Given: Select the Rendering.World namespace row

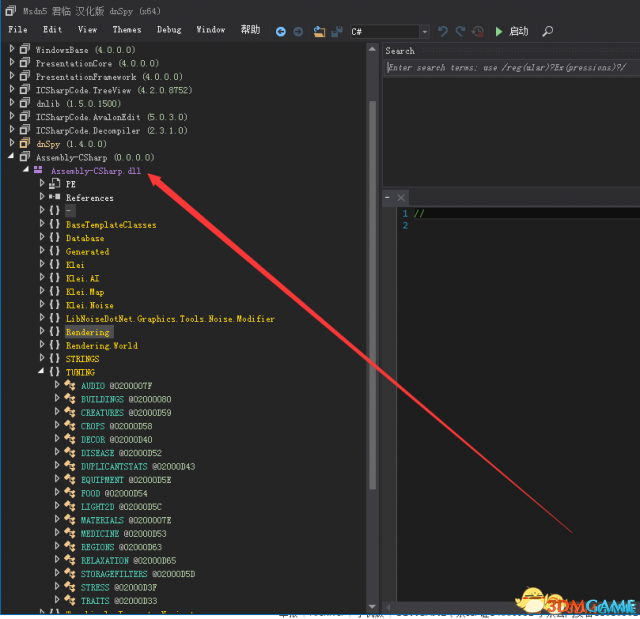Looking at the screenshot, I should tap(102, 346).
